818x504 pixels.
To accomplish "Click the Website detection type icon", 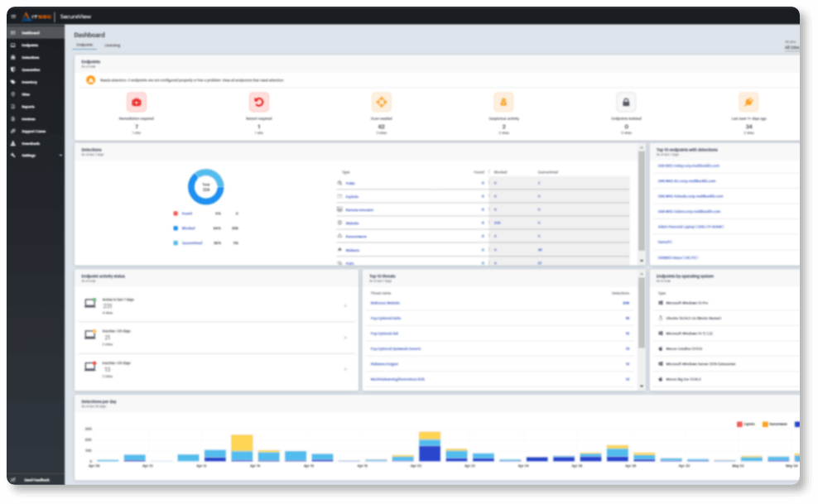I will (339, 223).
